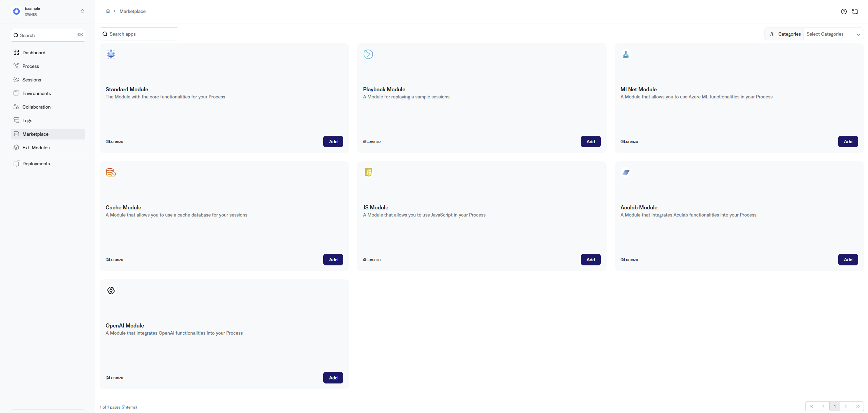Click @Lorenzo author on Standard Module
868x413 pixels.
[x=114, y=142]
